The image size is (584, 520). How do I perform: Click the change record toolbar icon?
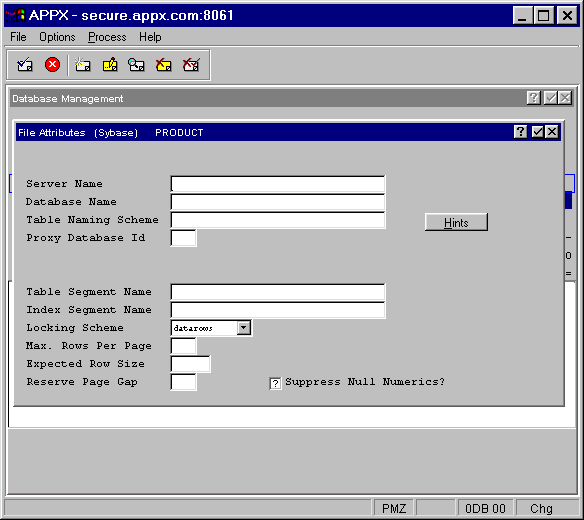110,65
